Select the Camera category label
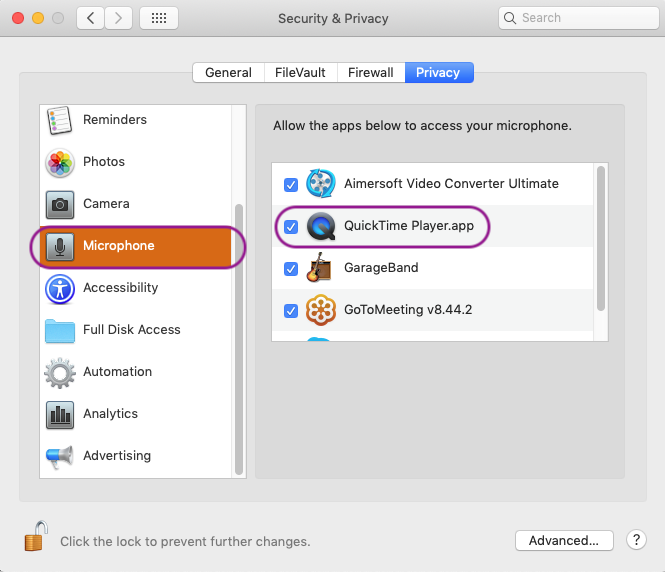665x572 pixels. pos(106,204)
